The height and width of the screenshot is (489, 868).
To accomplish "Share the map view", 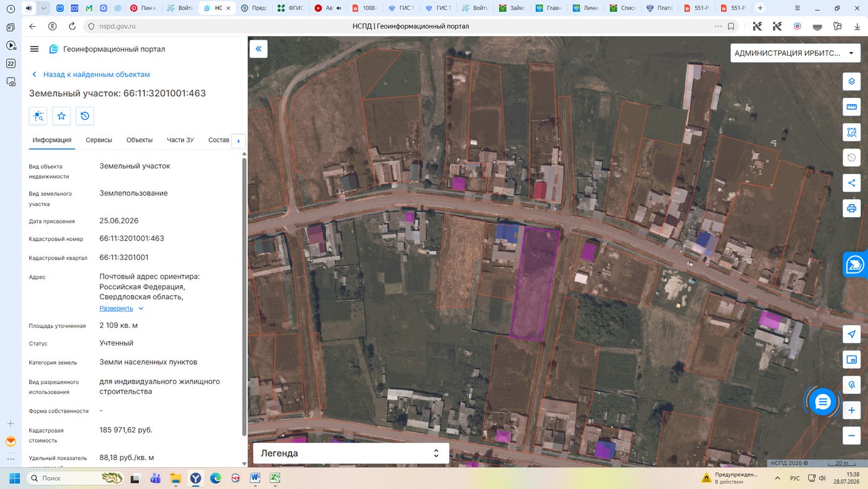I will [x=852, y=183].
